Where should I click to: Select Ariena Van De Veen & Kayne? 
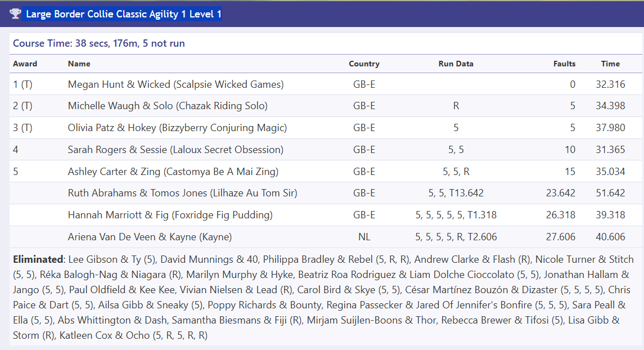[150, 237]
